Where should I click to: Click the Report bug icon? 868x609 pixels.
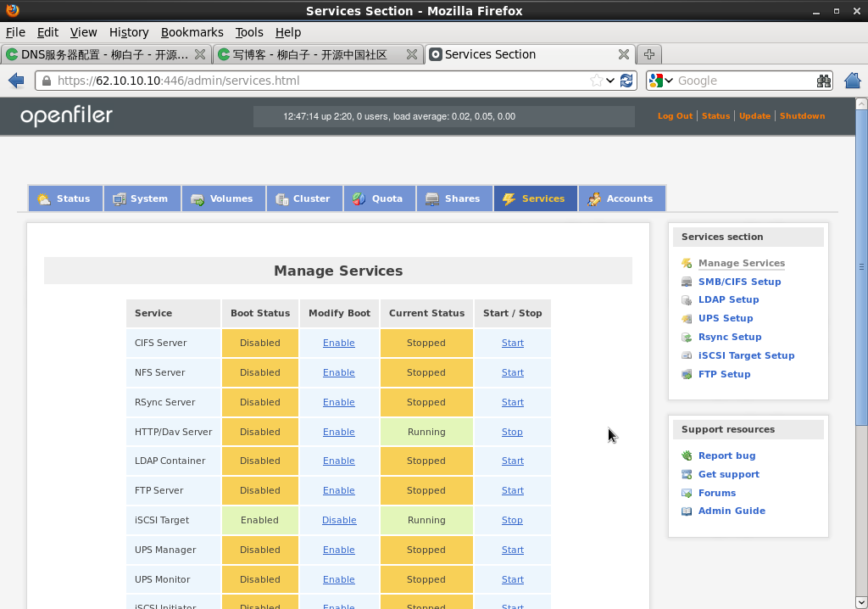(687, 455)
